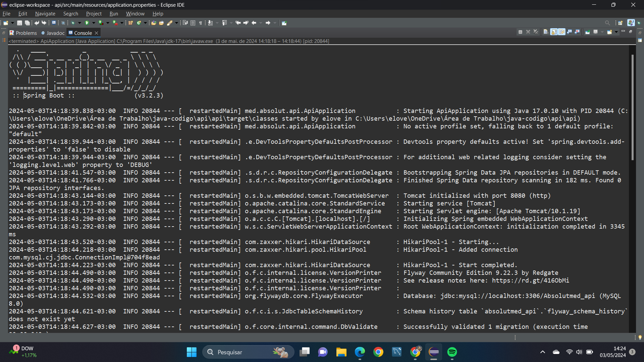
Task: Navigate forward with right arrow
Action: click(x=268, y=23)
